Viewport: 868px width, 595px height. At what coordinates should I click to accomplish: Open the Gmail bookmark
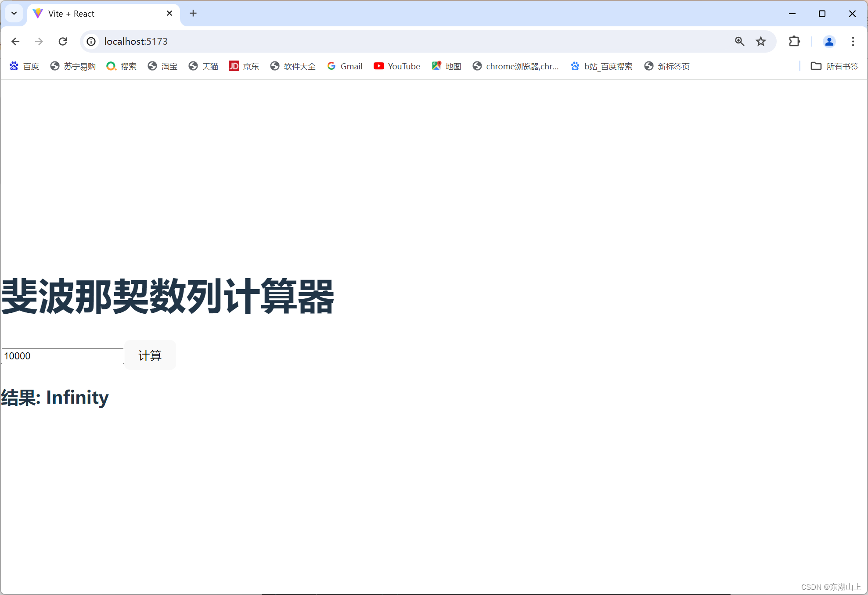click(x=345, y=66)
